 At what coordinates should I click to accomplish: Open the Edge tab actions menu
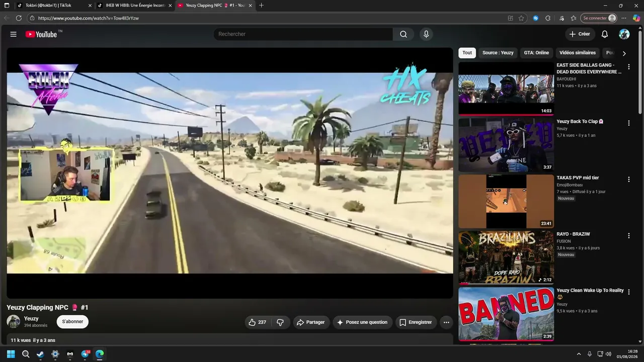[7, 6]
